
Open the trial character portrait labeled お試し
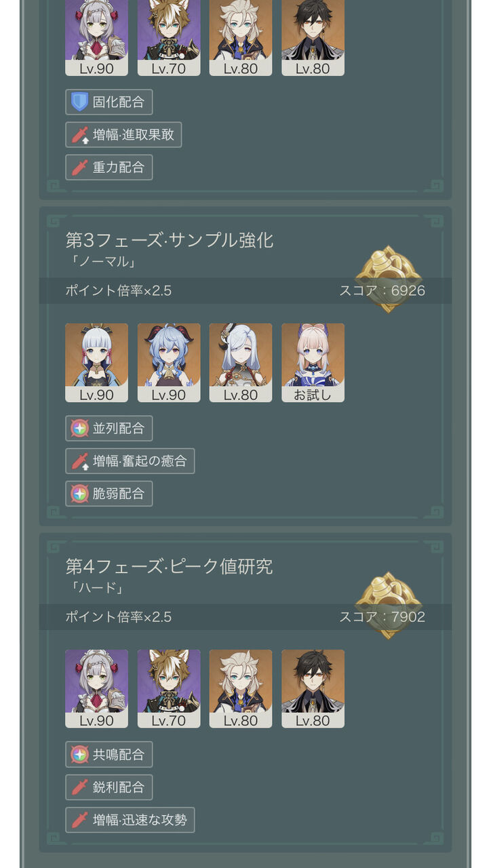click(313, 363)
